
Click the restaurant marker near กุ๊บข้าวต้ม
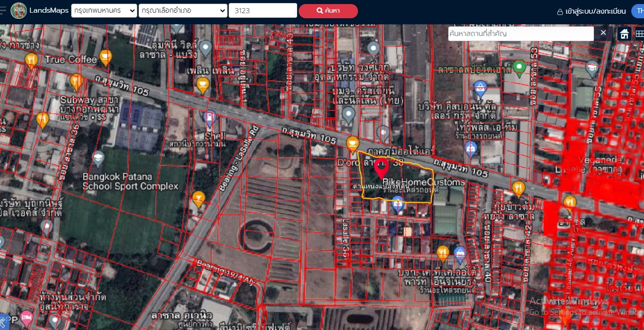(x=518, y=190)
